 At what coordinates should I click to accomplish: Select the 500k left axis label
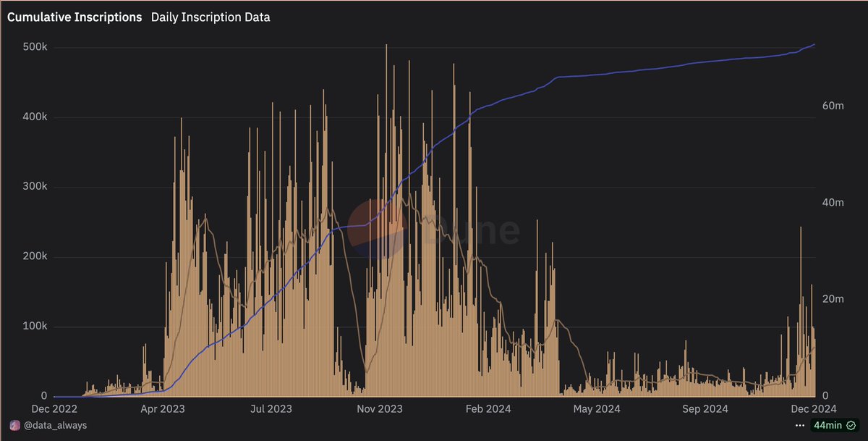click(35, 47)
